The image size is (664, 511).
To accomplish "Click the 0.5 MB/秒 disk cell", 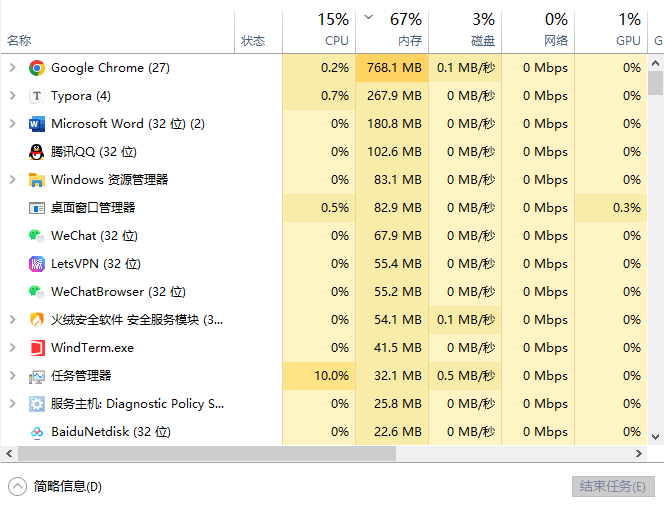I will click(465, 376).
